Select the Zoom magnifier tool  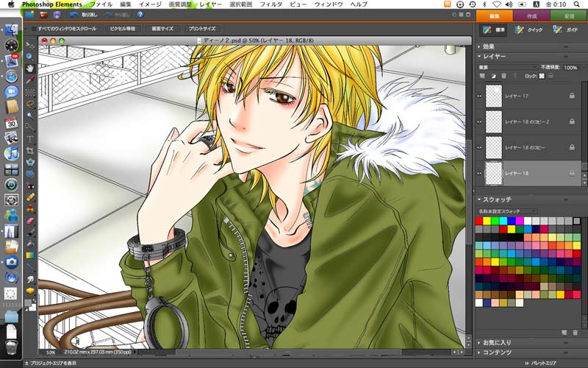click(30, 57)
